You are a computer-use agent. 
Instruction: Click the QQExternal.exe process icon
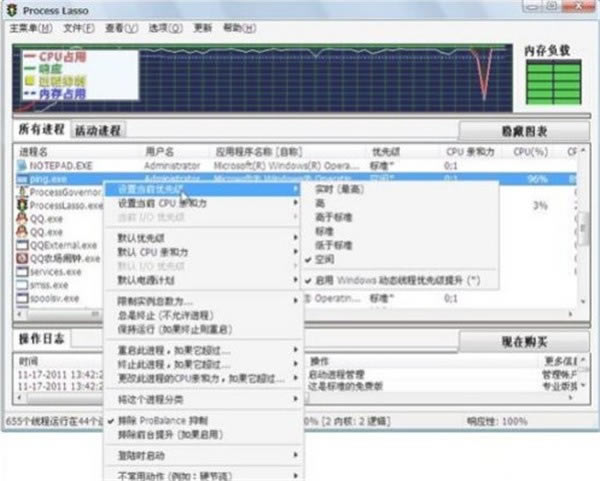[22, 245]
